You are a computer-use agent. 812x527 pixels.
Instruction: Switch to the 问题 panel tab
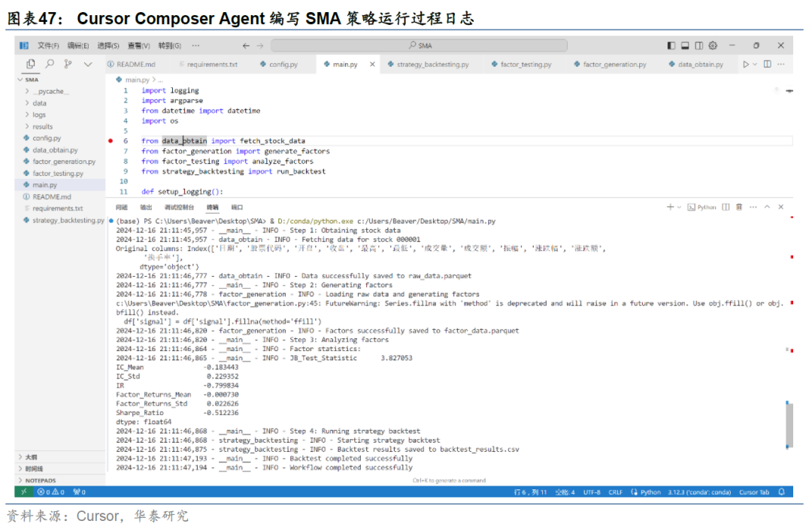[122, 207]
